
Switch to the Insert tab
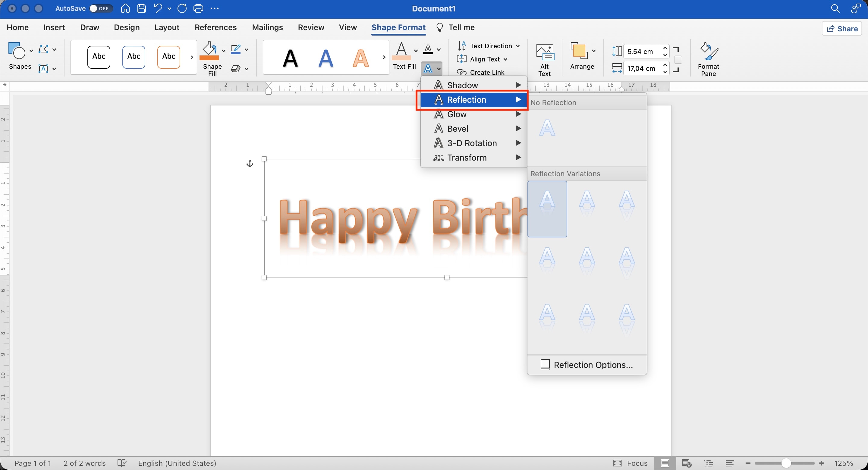[x=54, y=27]
